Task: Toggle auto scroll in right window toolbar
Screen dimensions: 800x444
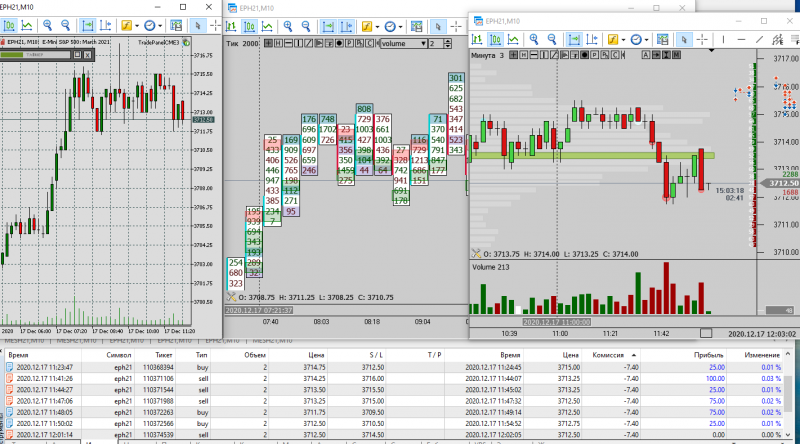Action: 574,39
